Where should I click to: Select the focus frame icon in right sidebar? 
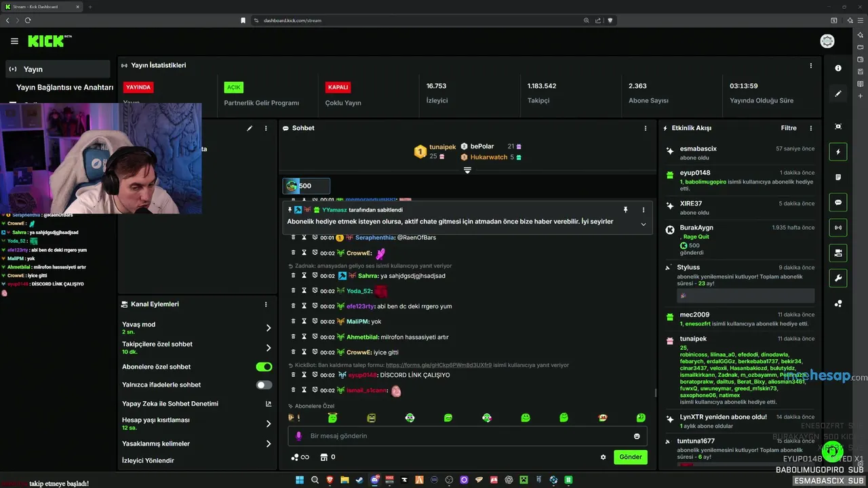coord(838,127)
